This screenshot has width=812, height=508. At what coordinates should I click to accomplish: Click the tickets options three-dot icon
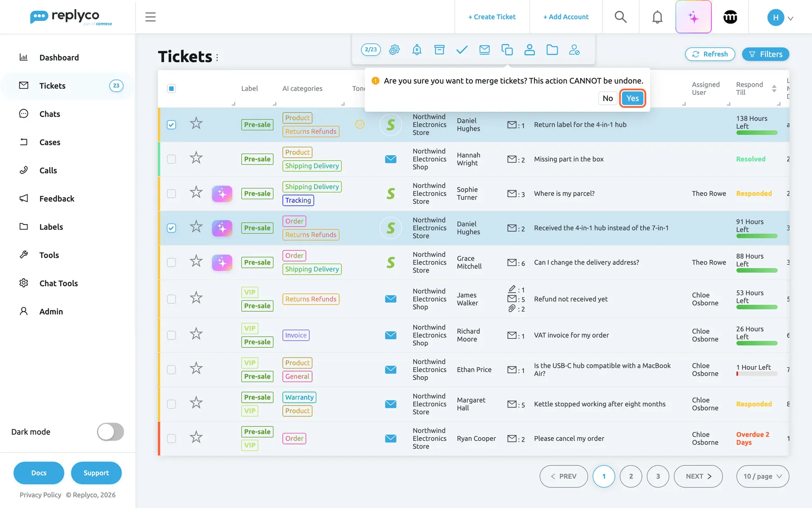click(217, 57)
